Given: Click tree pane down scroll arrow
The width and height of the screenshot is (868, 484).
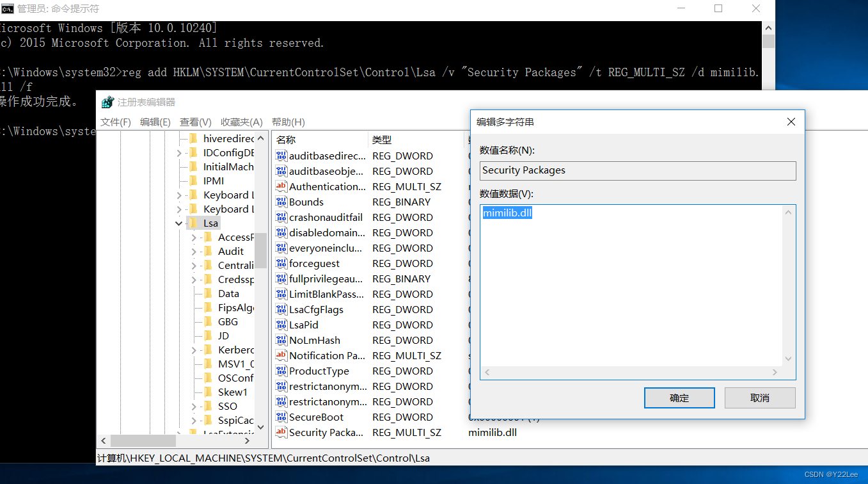Looking at the screenshot, I should [x=260, y=426].
